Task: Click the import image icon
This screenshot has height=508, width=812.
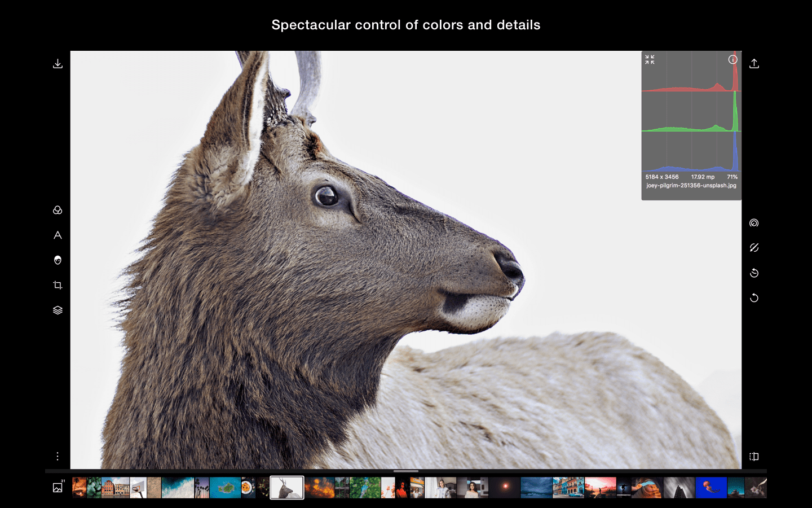Action: pyautogui.click(x=57, y=63)
